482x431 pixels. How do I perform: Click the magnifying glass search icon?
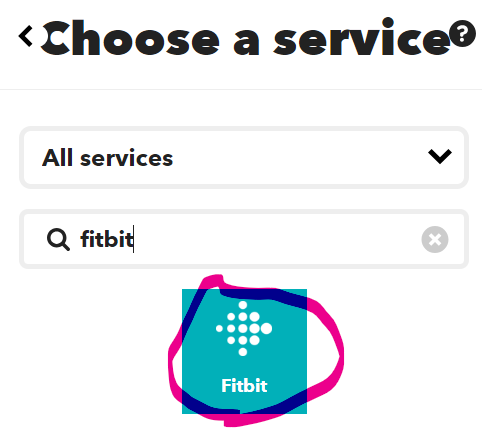(x=58, y=239)
